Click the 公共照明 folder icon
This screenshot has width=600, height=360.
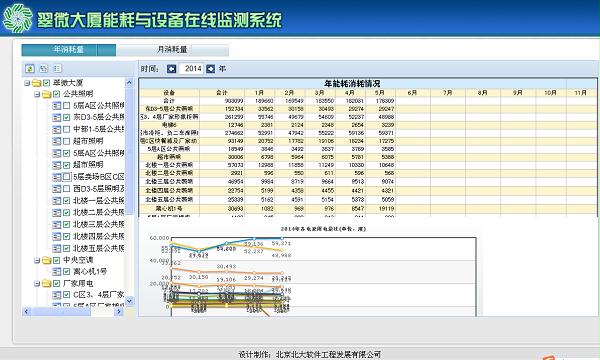47,94
